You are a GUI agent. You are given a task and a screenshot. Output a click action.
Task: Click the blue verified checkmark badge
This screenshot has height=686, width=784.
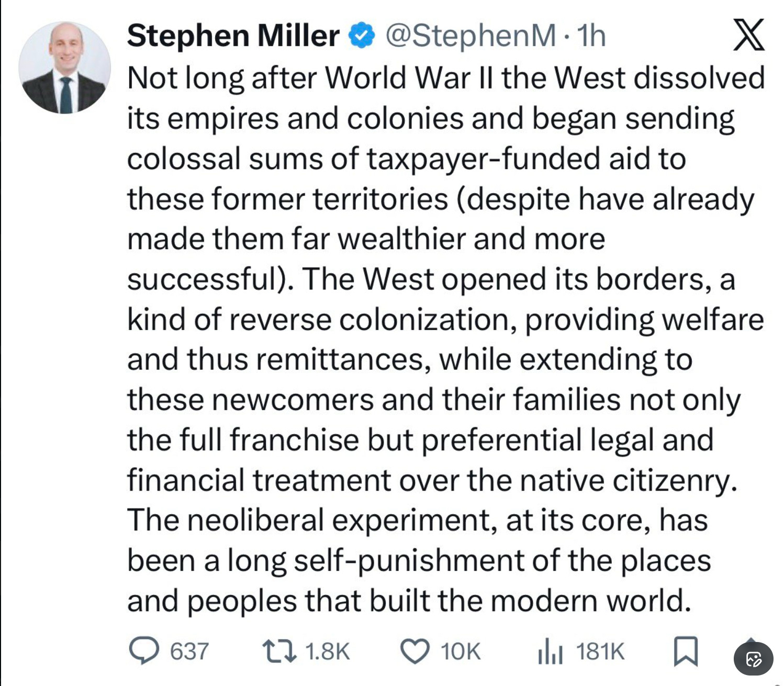point(362,36)
